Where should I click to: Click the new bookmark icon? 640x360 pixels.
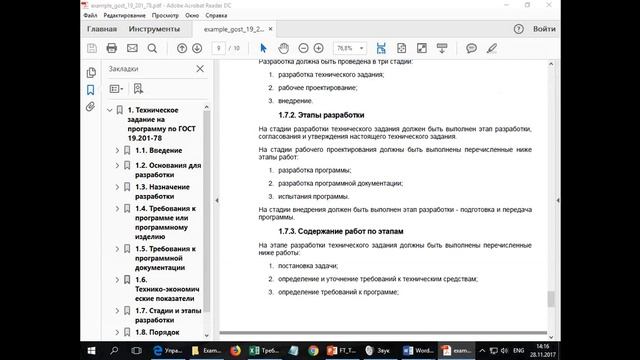138,89
